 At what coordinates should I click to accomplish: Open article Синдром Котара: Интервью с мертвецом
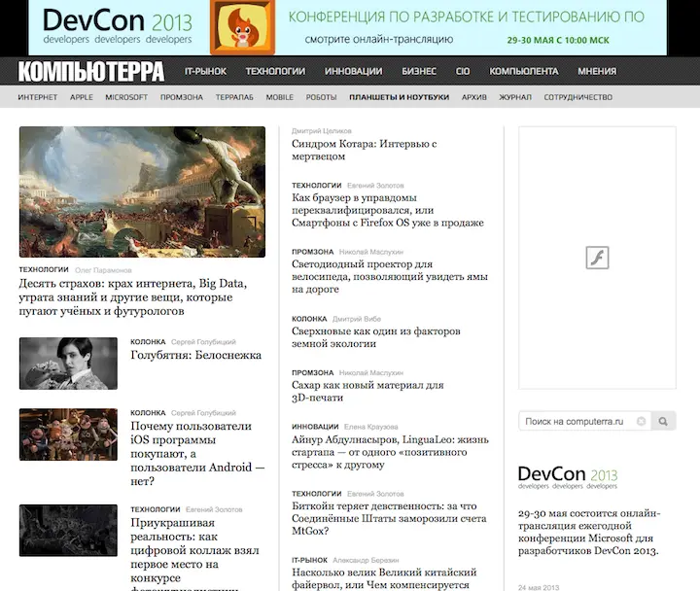point(365,150)
